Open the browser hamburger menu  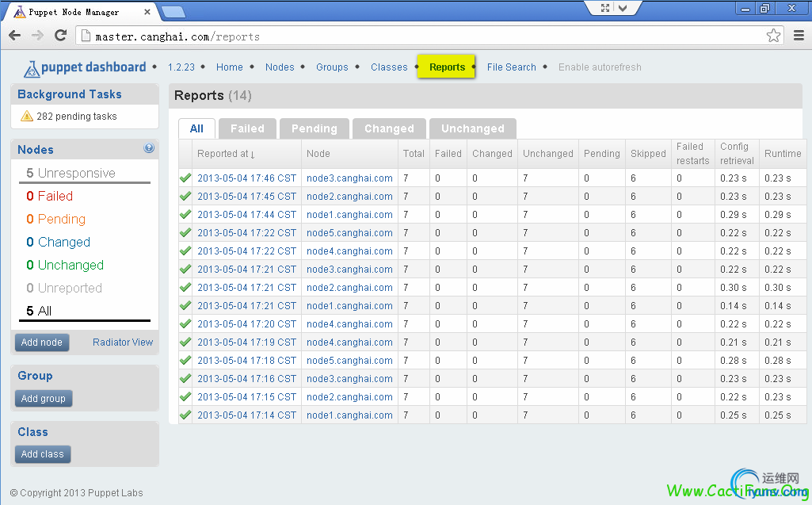click(x=799, y=36)
